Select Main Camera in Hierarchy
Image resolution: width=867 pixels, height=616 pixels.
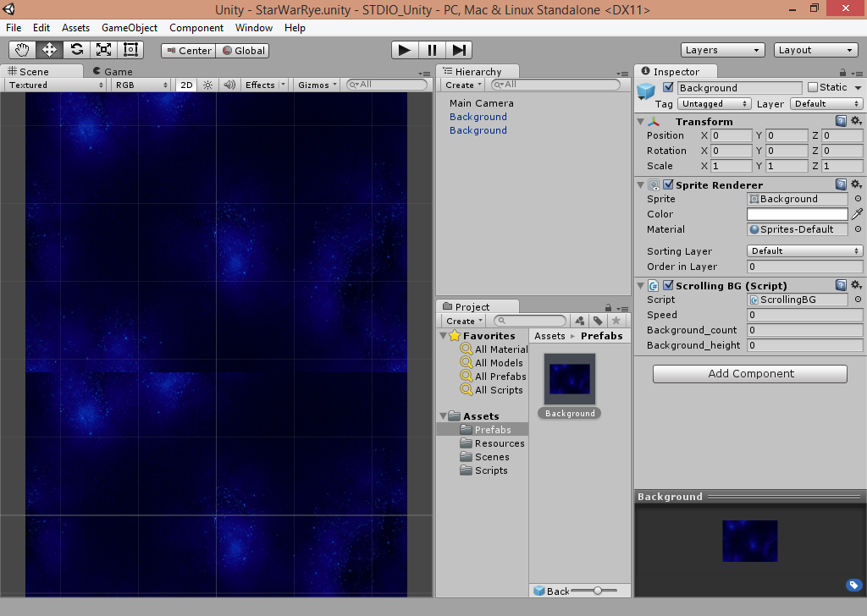(481, 103)
